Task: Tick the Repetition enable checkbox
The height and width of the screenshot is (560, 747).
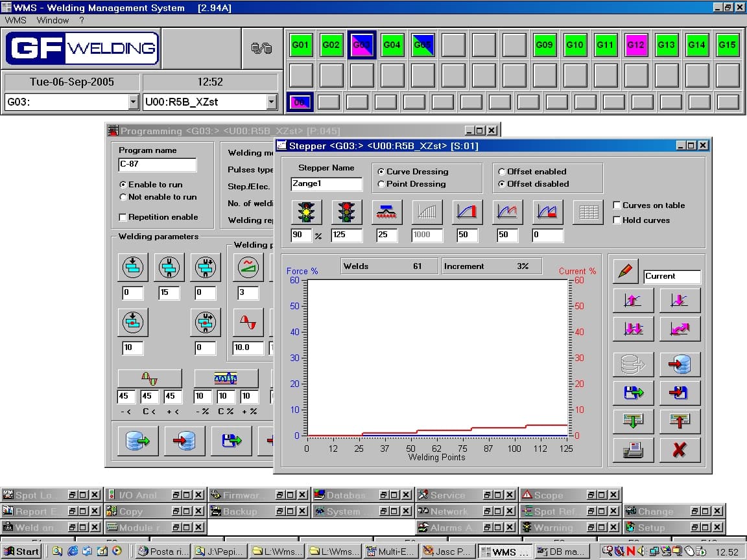Action: (x=123, y=217)
